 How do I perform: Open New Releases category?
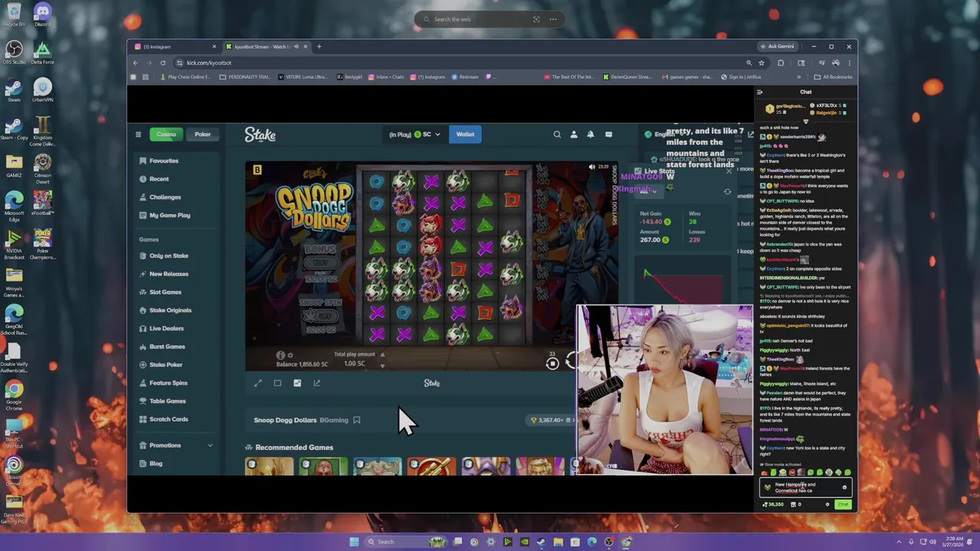(x=164, y=274)
